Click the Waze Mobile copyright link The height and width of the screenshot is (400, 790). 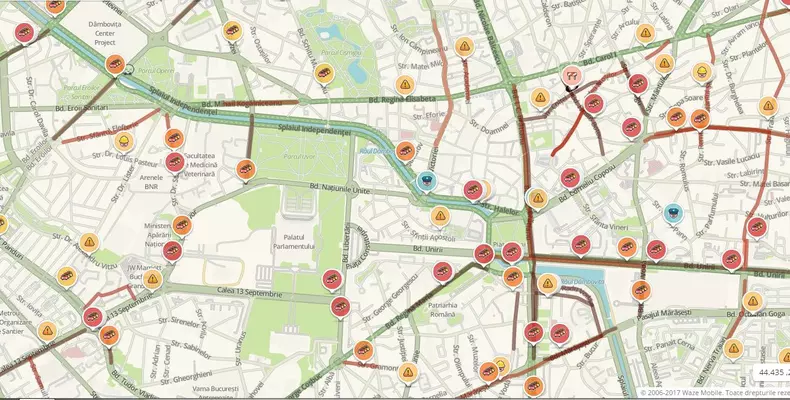(713, 392)
